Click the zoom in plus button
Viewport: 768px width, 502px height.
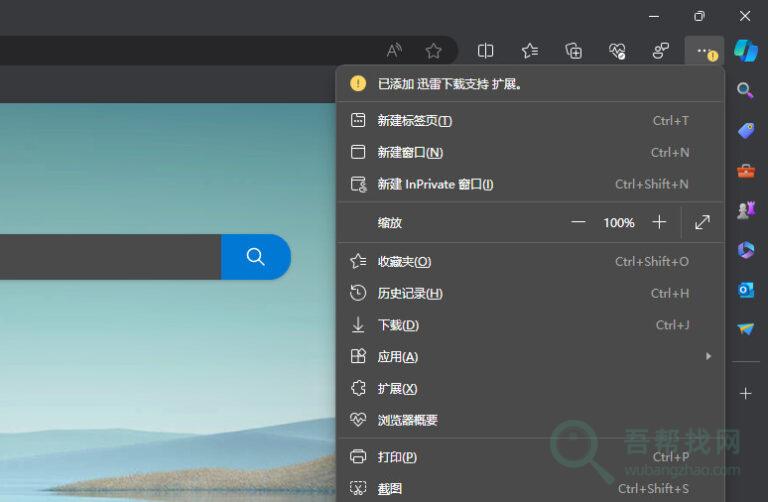tap(659, 222)
